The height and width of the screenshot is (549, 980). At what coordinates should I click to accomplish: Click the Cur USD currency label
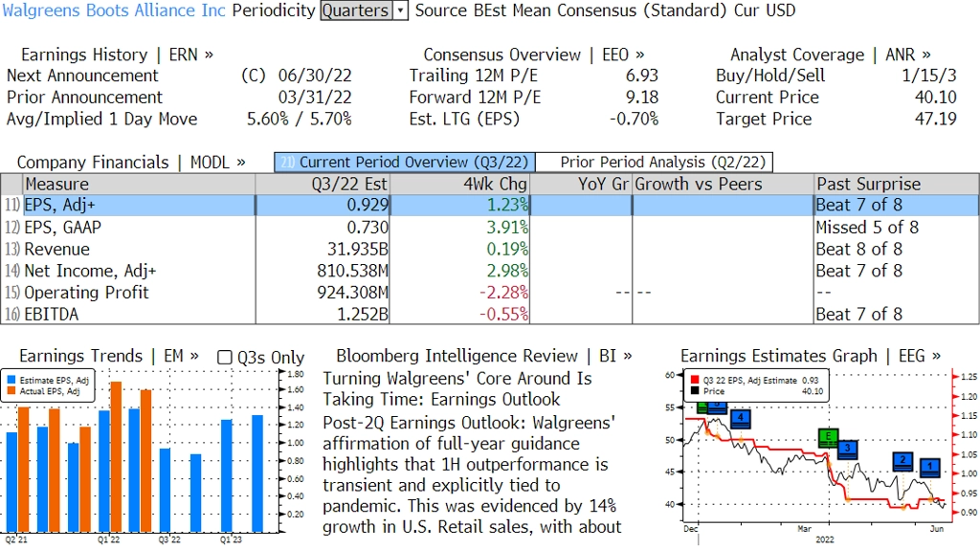(765, 11)
